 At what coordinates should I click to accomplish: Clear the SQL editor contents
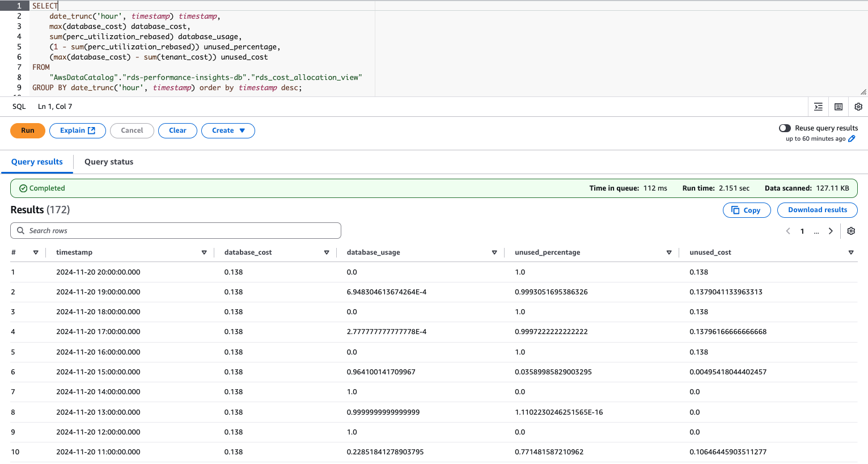point(177,130)
